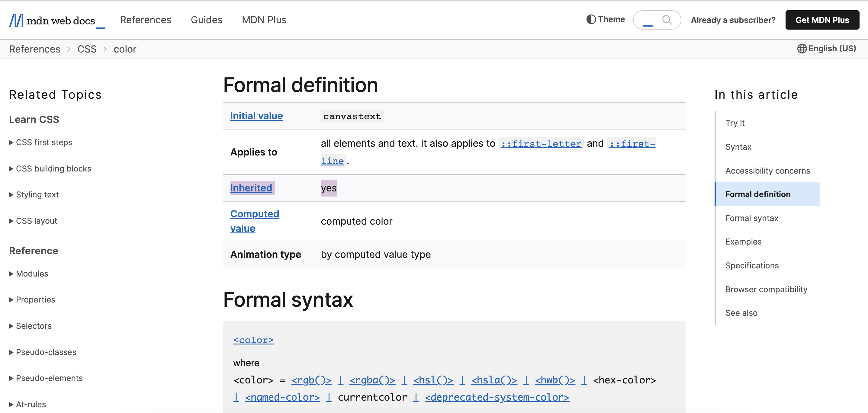
Task: Open the <rgb()> syntax link
Action: click(311, 380)
